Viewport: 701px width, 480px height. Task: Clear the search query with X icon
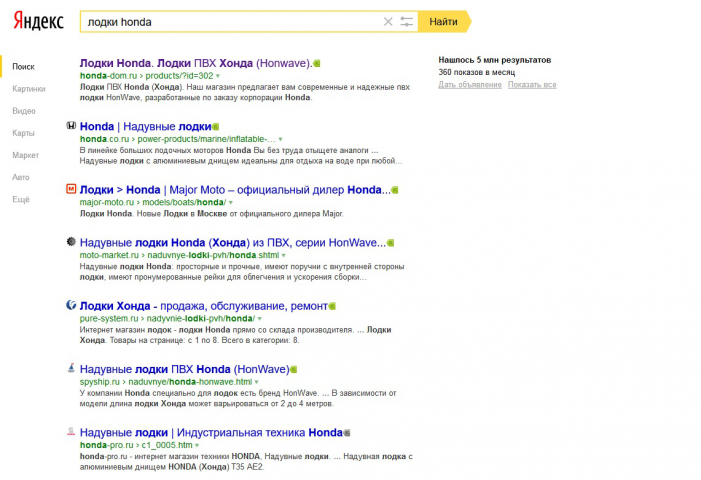388,21
